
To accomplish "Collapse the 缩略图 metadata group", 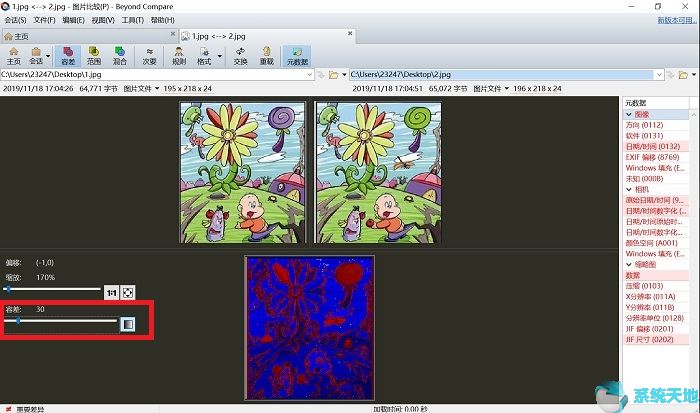I will [x=629, y=264].
